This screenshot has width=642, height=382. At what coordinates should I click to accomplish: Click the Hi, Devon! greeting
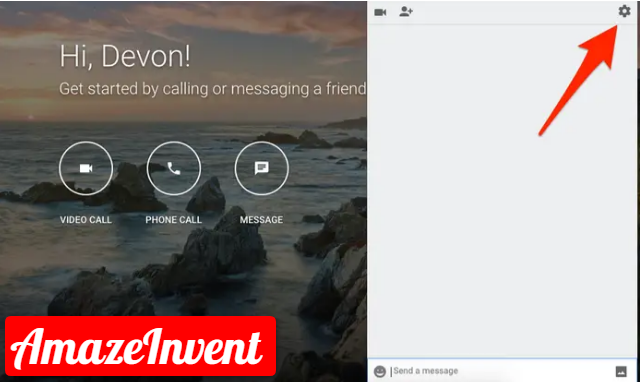tap(125, 57)
